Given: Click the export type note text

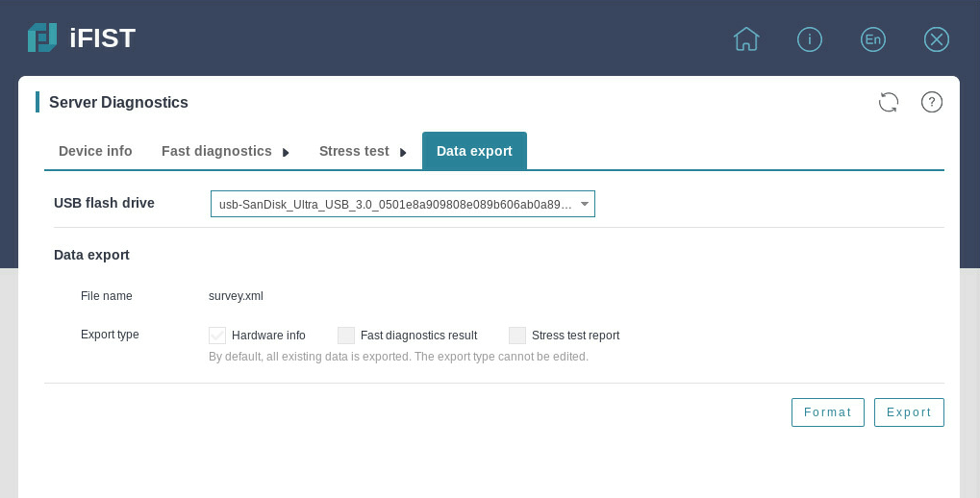Looking at the screenshot, I should [398, 357].
